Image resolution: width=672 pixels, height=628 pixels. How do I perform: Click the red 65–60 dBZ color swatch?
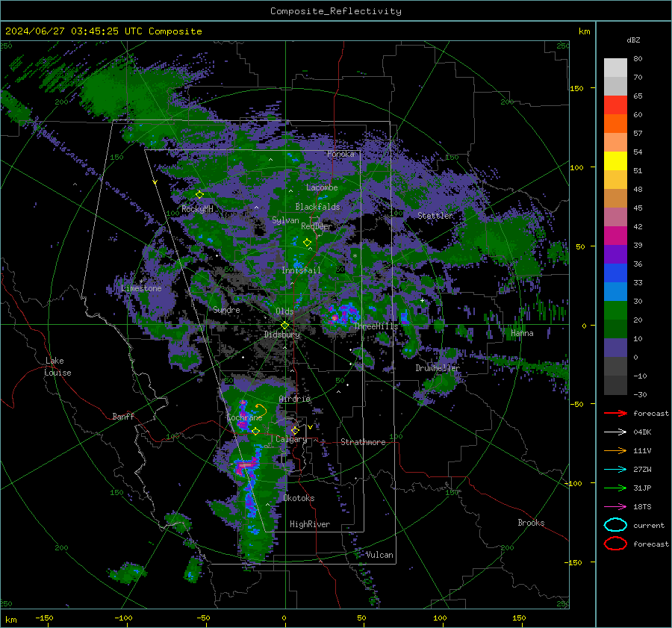coord(615,105)
